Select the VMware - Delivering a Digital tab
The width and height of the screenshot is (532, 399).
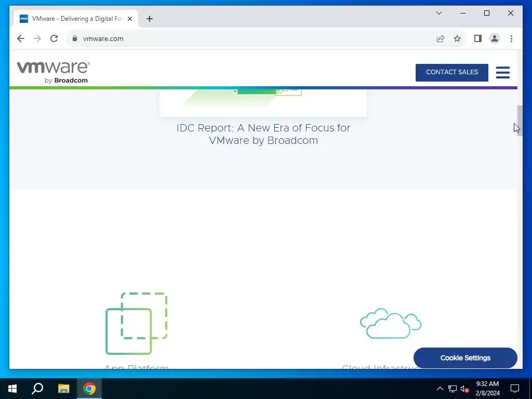(76, 19)
